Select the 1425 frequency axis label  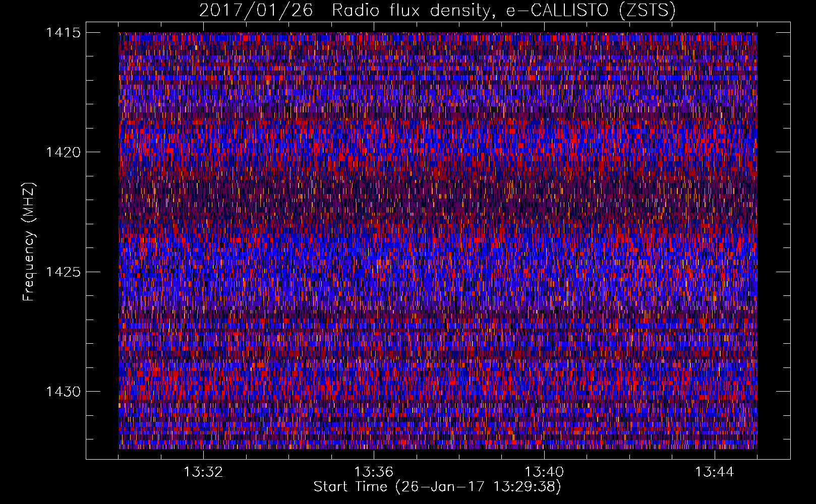point(63,272)
